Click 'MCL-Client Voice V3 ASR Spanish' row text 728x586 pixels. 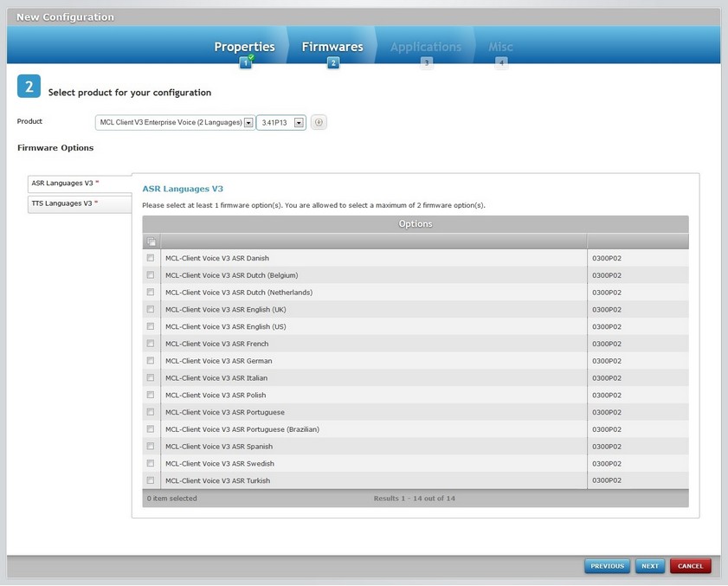point(219,447)
